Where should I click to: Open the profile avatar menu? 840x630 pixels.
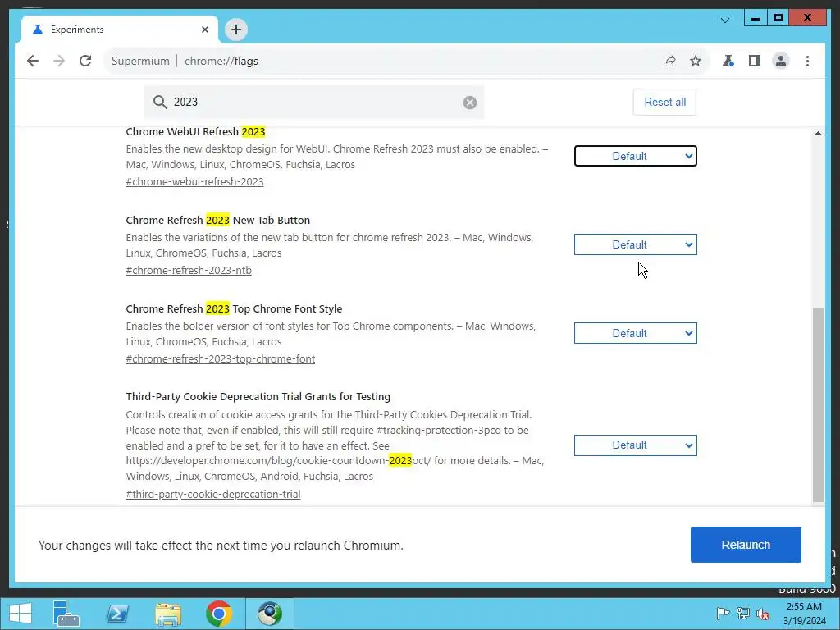[781, 61]
